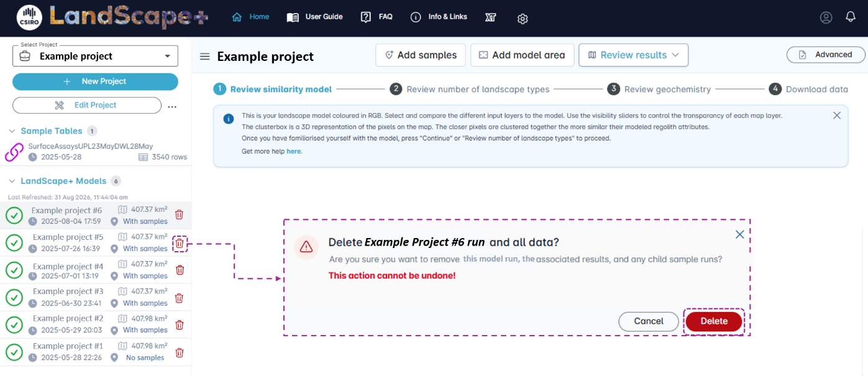Click the Cancel button in dialog

coord(649,321)
